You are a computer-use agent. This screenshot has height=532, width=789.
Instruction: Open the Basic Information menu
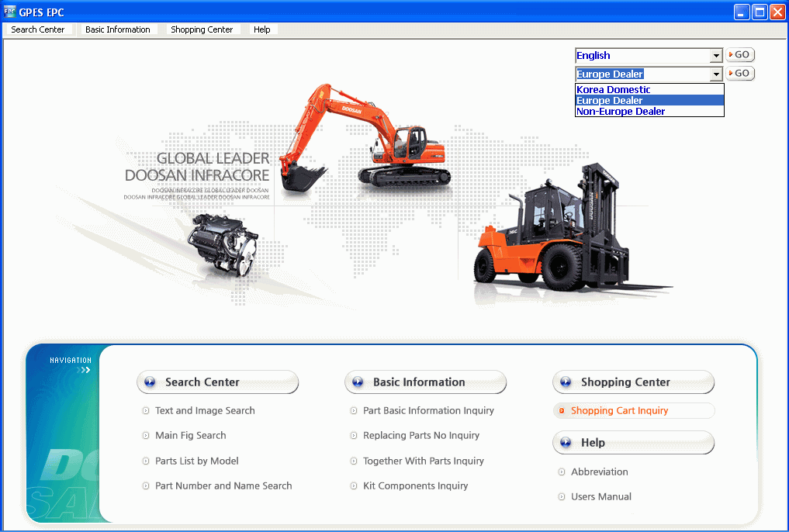(118, 29)
